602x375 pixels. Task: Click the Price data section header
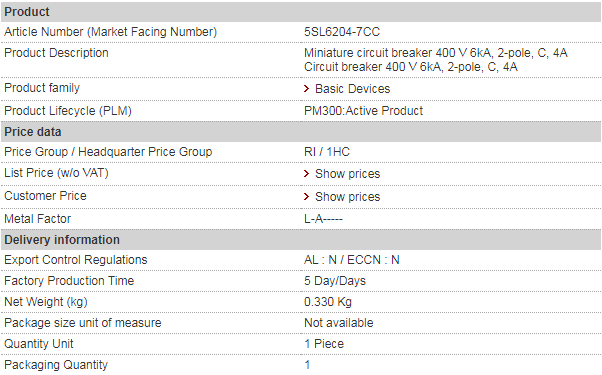(301, 132)
